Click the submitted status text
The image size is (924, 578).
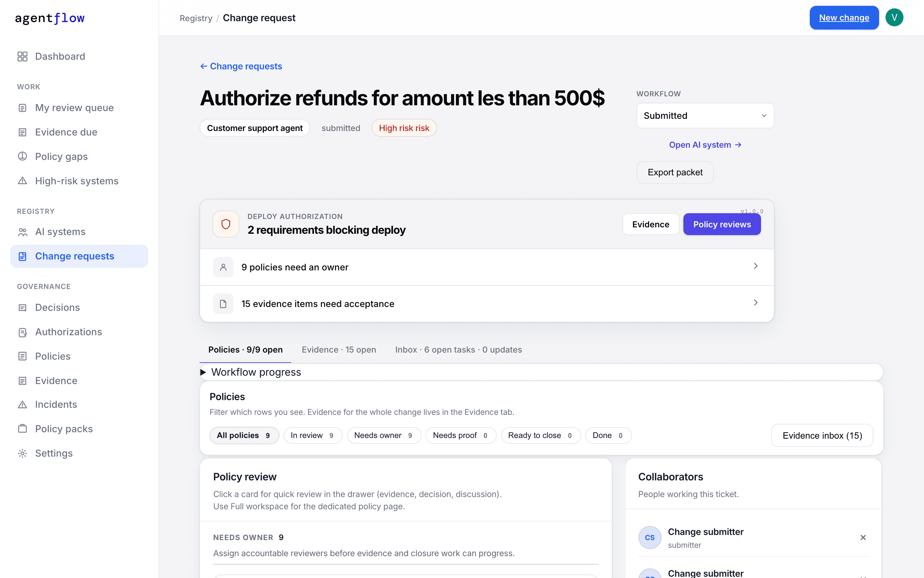(341, 128)
